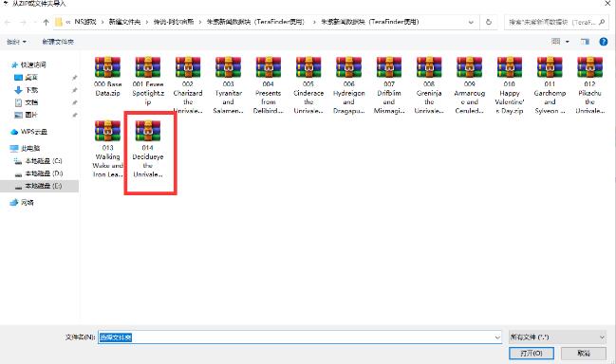Click the Cancel button
Image resolution: width=616 pixels, height=364 pixels.
(584, 354)
